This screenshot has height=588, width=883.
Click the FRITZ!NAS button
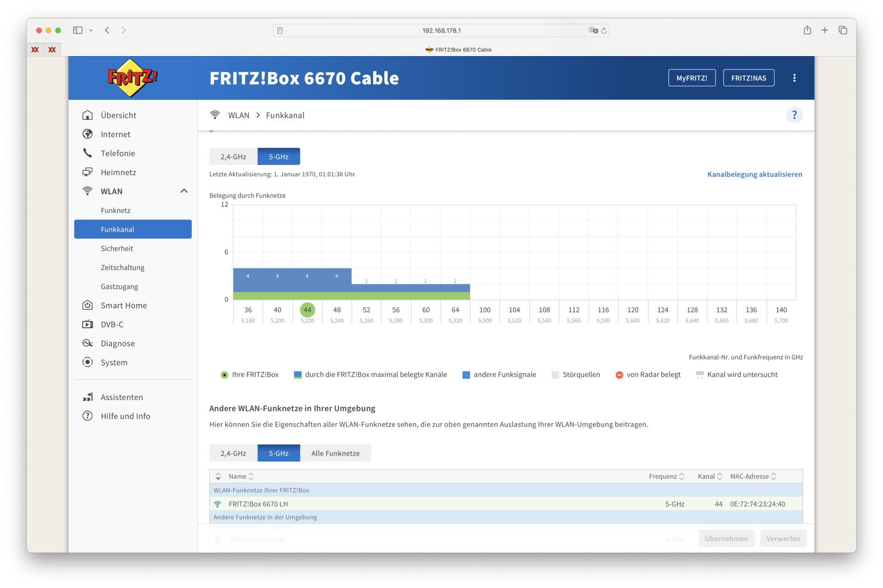click(748, 78)
